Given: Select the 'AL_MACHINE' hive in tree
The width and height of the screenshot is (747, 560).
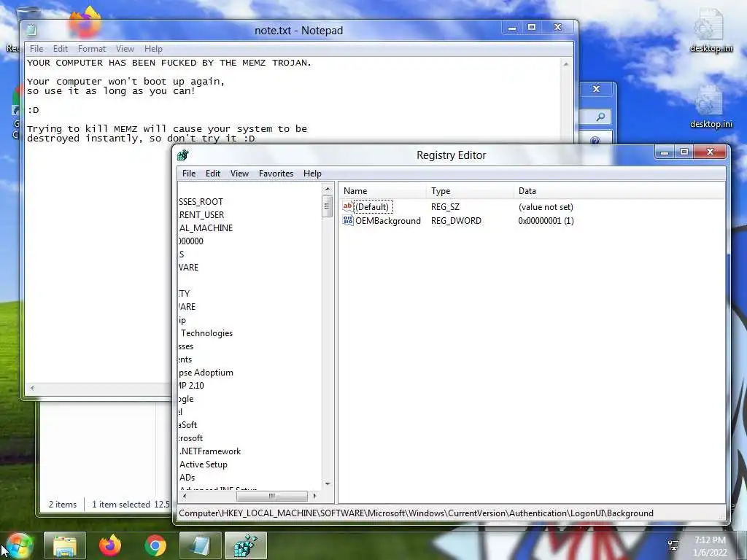Looking at the screenshot, I should (x=206, y=227).
